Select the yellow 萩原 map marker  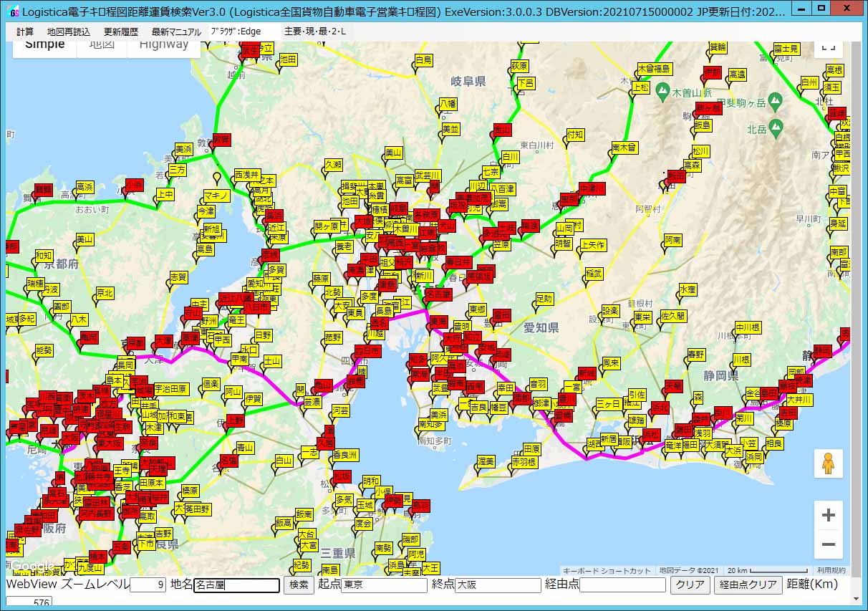(x=519, y=67)
